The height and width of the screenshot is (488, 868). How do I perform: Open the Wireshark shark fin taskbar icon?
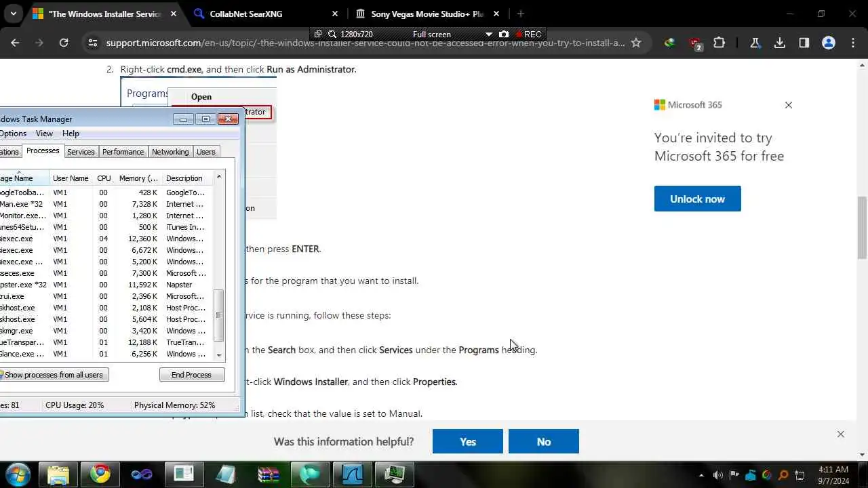coord(353,474)
